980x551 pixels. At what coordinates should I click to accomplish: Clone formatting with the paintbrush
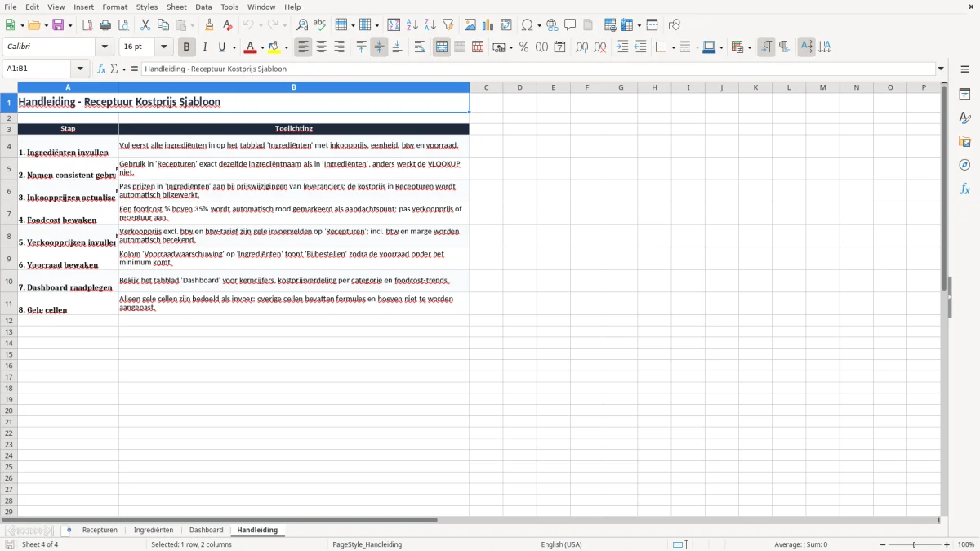[x=209, y=25]
